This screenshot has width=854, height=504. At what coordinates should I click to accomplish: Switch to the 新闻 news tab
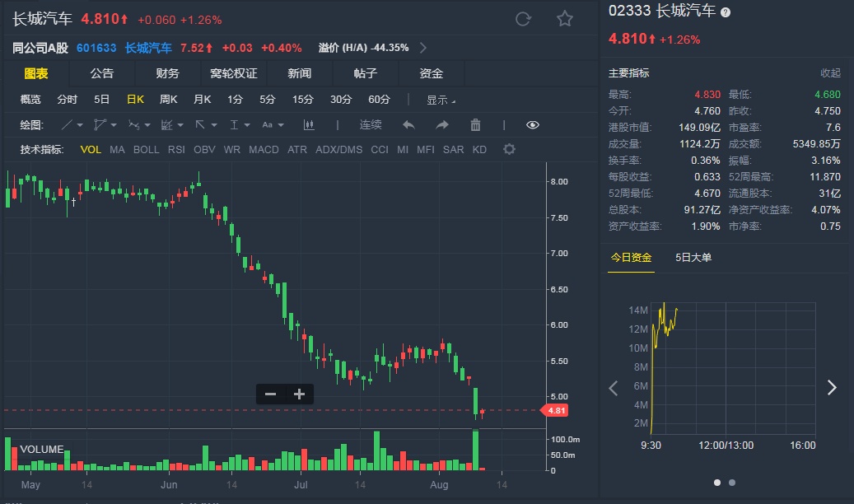coord(300,73)
